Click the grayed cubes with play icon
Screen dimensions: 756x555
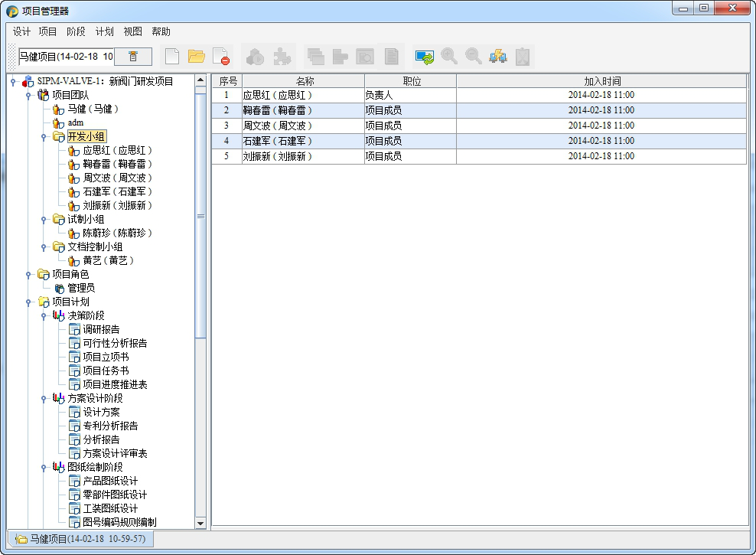click(x=255, y=57)
